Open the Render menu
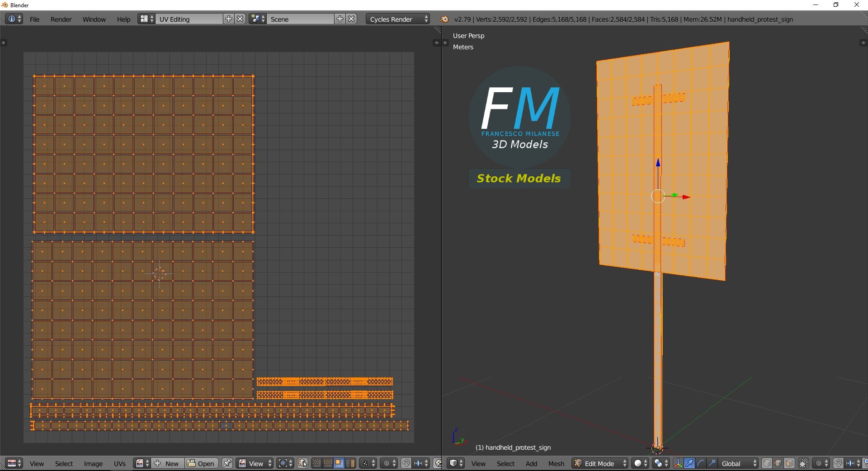This screenshot has width=868, height=471. 61,19
